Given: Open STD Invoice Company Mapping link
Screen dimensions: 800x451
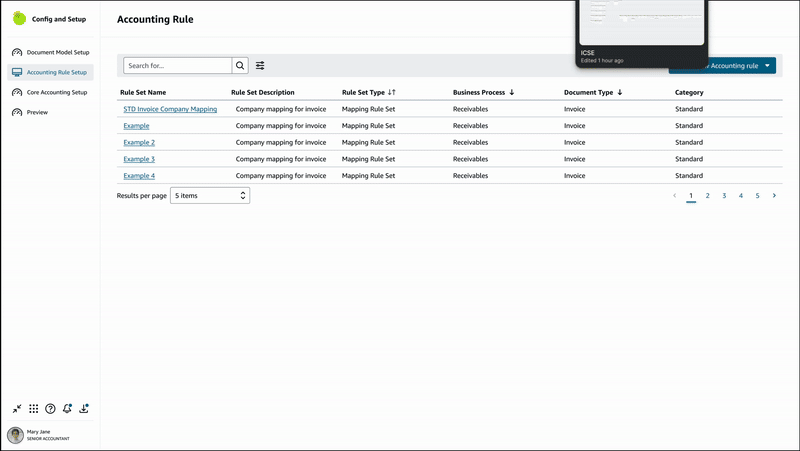Looking at the screenshot, I should click(170, 109).
